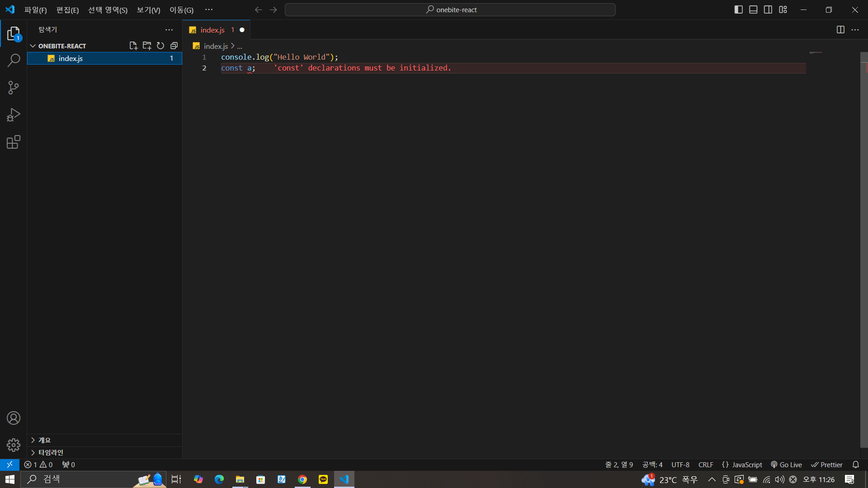Image resolution: width=868 pixels, height=488 pixels.
Task: Click the onebite-react command center search box
Action: coord(450,9)
